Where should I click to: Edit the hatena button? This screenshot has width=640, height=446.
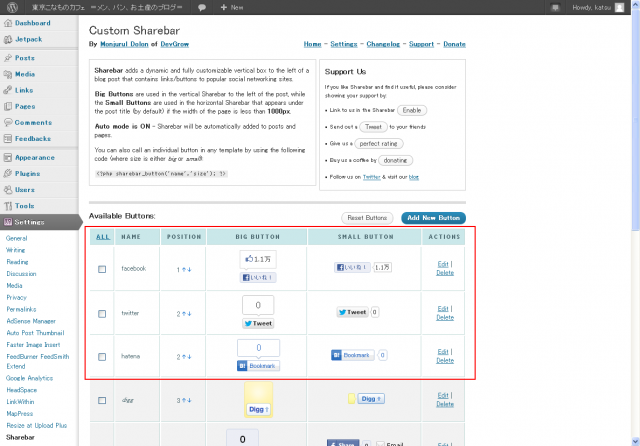[443, 352]
